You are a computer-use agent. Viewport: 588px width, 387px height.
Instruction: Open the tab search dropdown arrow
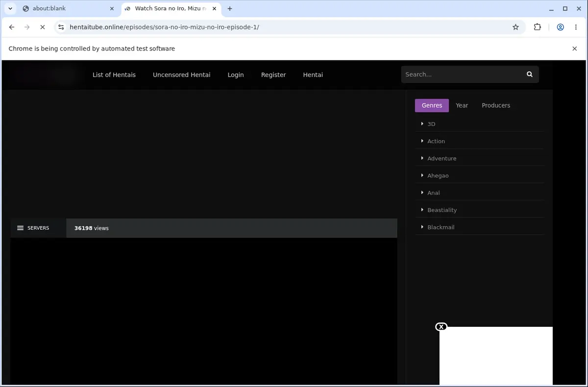coord(10,8)
